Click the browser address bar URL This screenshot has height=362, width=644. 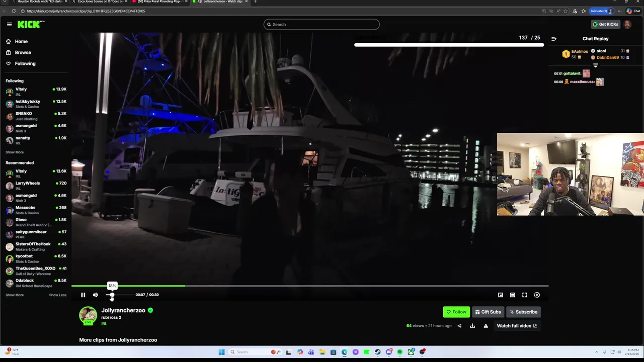pyautogui.click(x=86, y=11)
